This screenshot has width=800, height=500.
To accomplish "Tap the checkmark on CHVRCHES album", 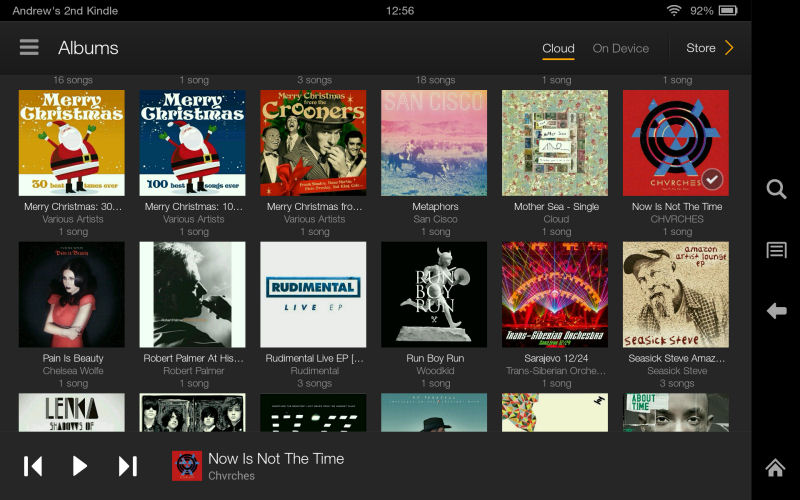I will click(711, 179).
